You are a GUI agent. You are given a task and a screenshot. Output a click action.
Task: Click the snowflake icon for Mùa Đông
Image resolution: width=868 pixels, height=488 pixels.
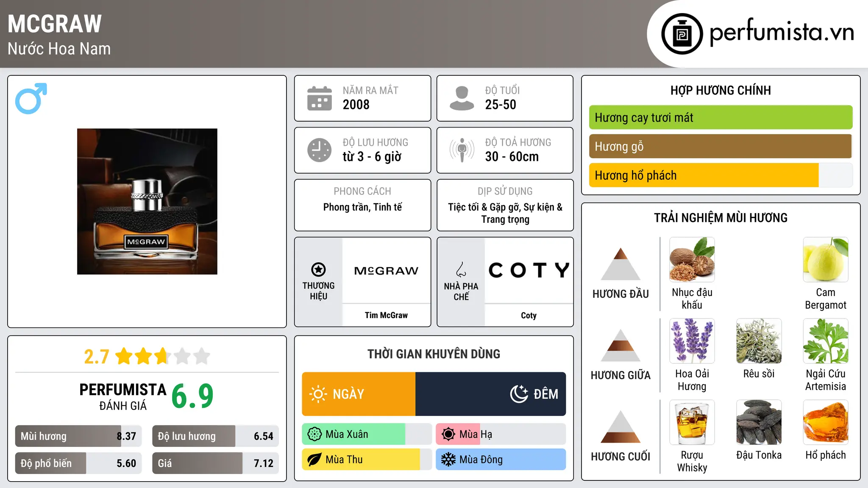[x=448, y=460]
